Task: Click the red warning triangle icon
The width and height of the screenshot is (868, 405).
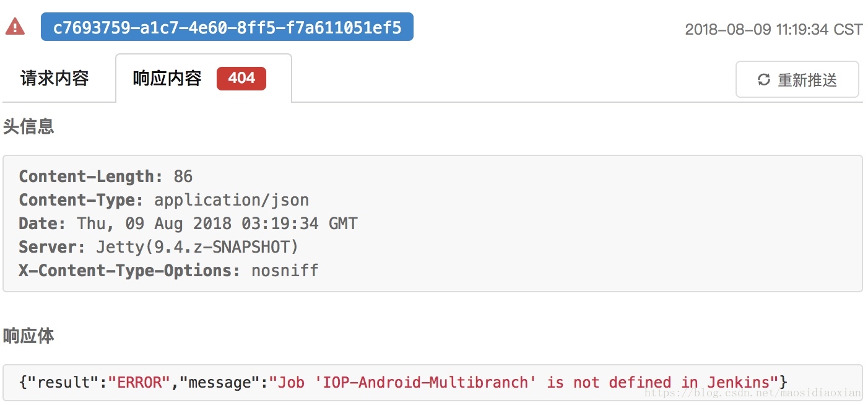Action: (x=15, y=27)
